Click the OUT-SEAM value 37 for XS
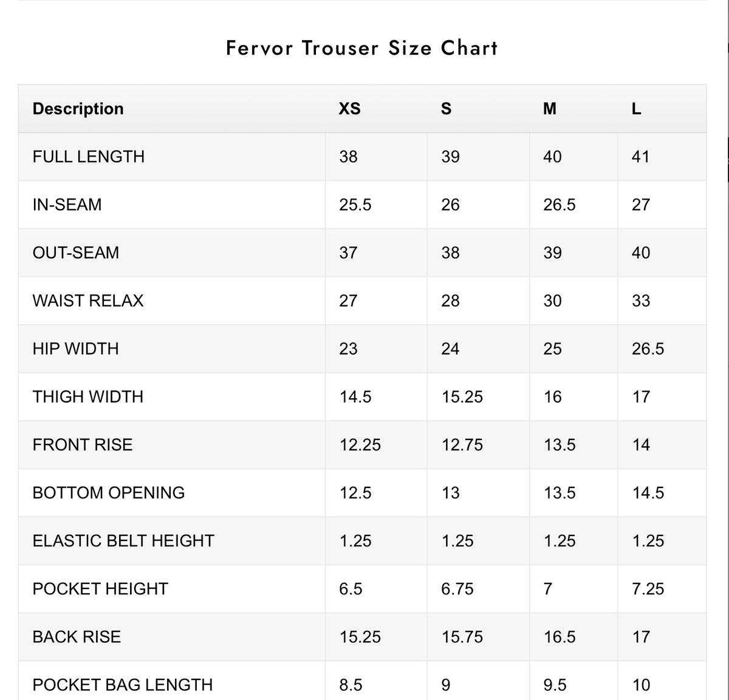Viewport: 729px width, 700px height. (348, 253)
